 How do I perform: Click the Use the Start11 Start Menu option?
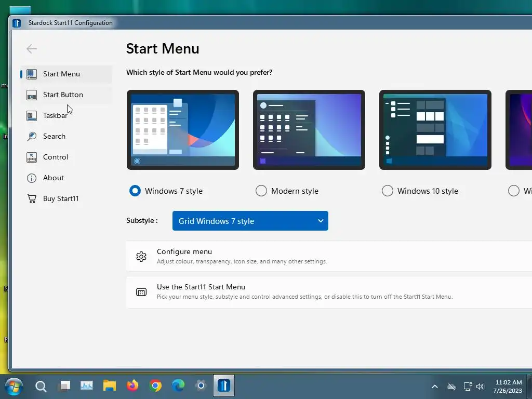(329, 292)
